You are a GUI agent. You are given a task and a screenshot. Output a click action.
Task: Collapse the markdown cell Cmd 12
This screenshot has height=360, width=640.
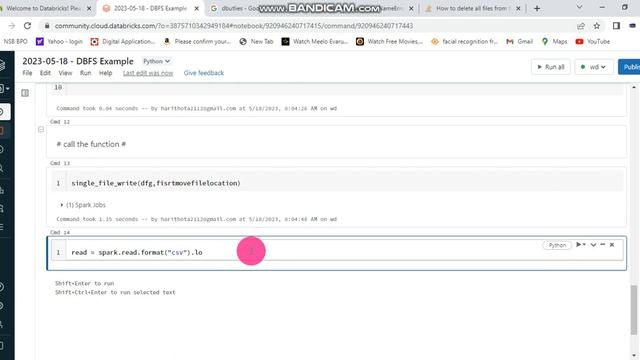tap(41, 129)
